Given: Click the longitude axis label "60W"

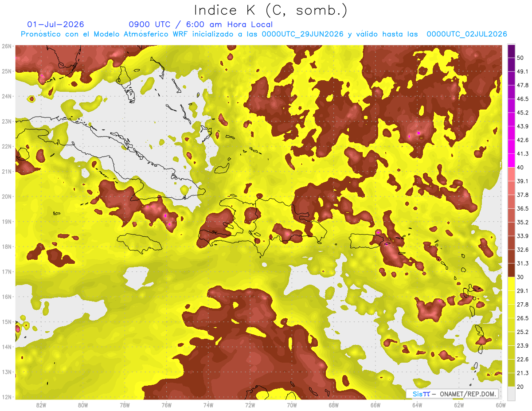Looking at the screenshot, I should pyautogui.click(x=501, y=405).
